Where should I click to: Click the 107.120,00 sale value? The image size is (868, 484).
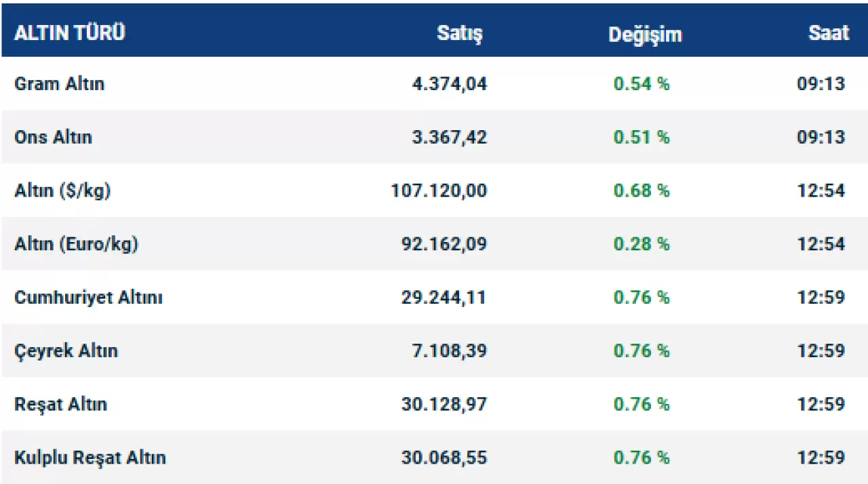(x=439, y=190)
